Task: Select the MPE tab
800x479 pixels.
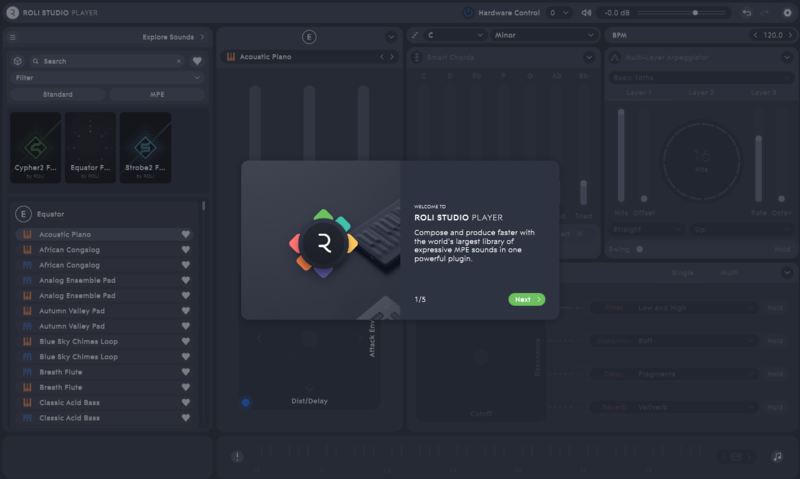Action: click(157, 94)
